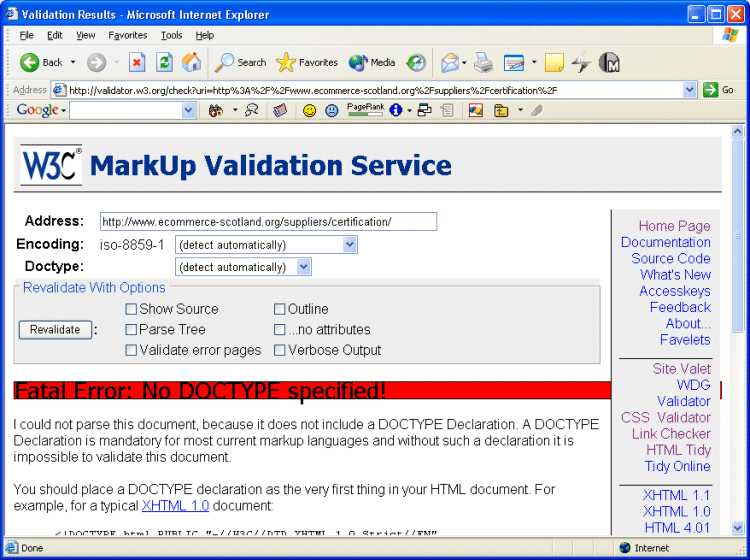The width and height of the screenshot is (750, 560).
Task: Open the Back button history dropdown arrow
Action: 73,63
